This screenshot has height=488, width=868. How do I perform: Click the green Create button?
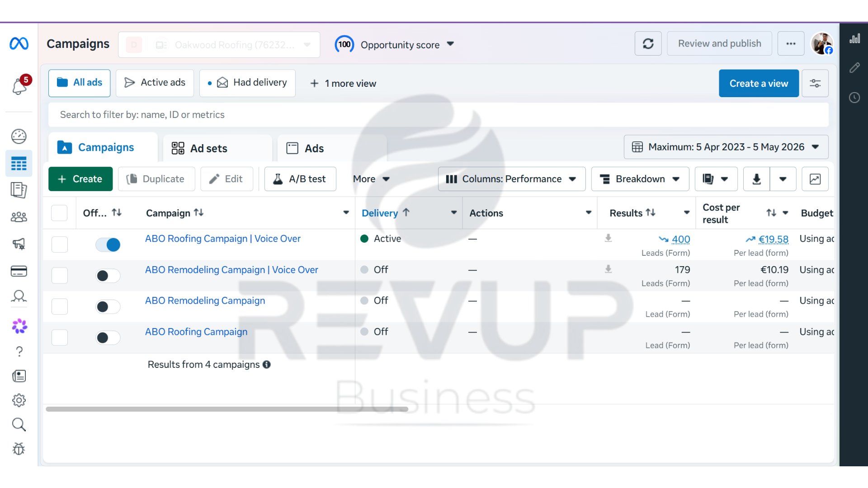coord(80,179)
